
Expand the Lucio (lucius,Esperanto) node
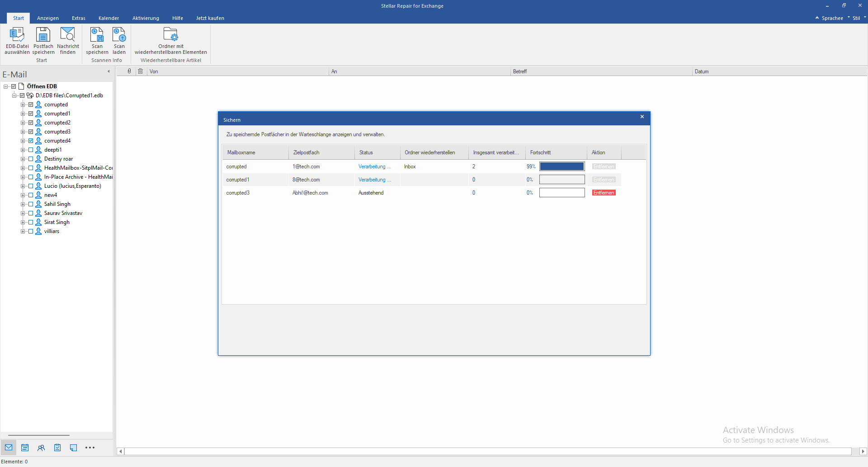pyautogui.click(x=23, y=186)
